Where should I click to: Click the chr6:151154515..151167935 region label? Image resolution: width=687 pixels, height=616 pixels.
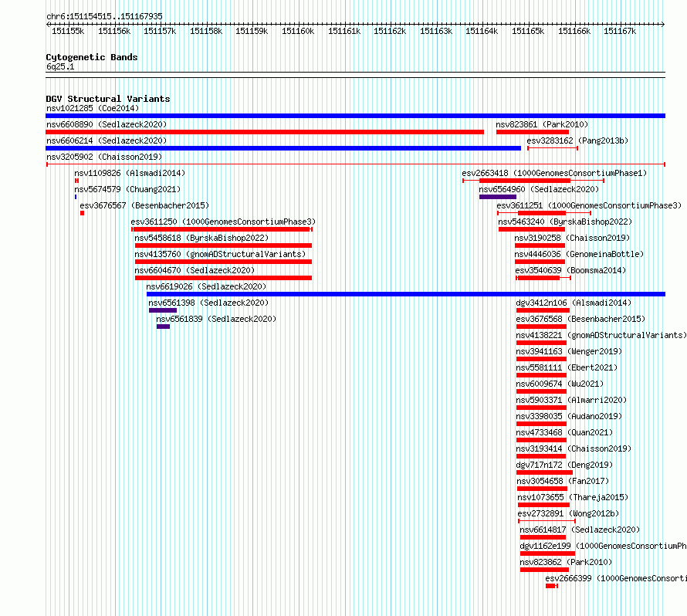pos(104,16)
